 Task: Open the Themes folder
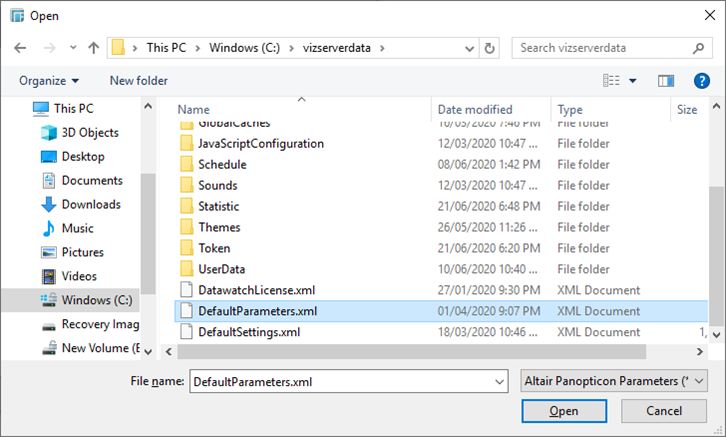pos(219,227)
